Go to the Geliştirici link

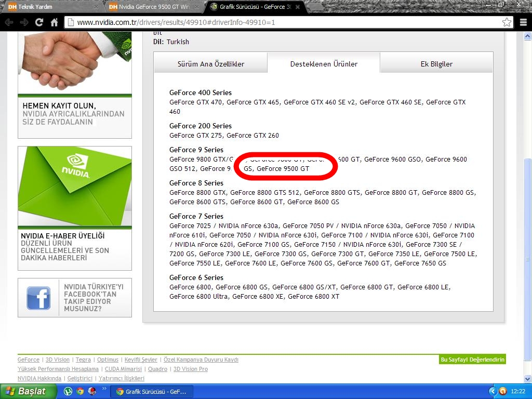[x=79, y=378]
